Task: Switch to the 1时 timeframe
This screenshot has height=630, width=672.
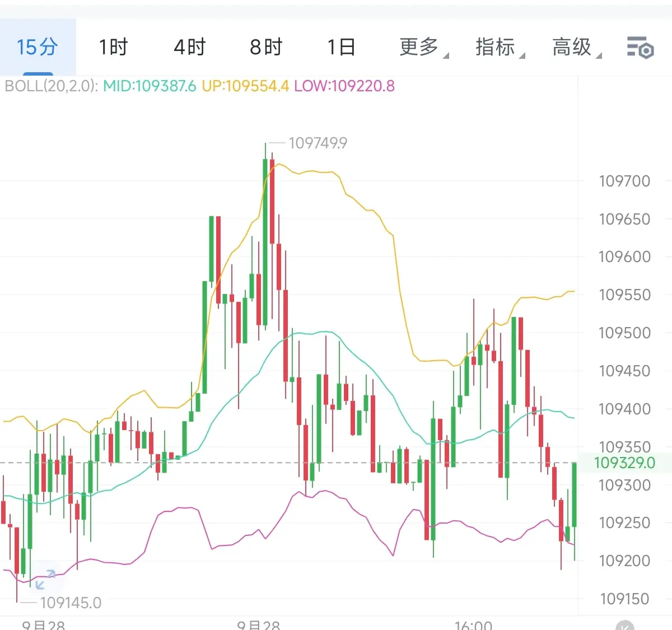Action: tap(114, 47)
